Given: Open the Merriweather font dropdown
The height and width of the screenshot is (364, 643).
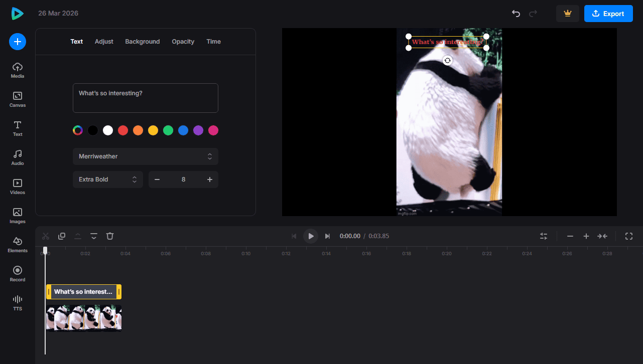Looking at the screenshot, I should point(145,156).
